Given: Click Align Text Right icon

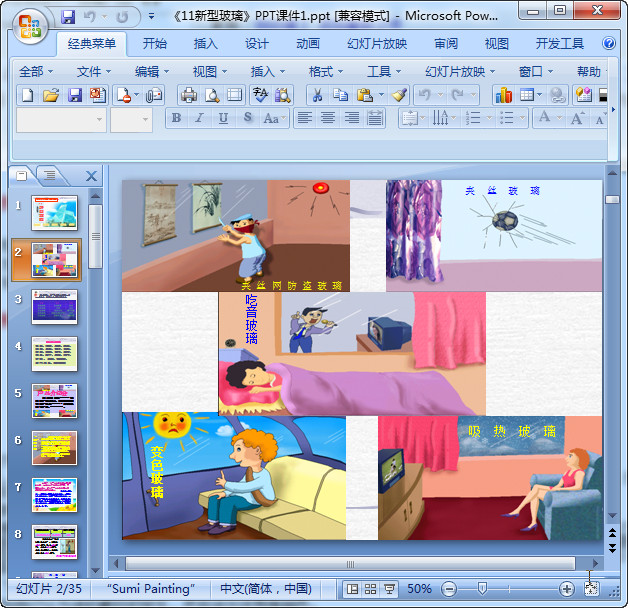Looking at the screenshot, I should click(x=352, y=118).
